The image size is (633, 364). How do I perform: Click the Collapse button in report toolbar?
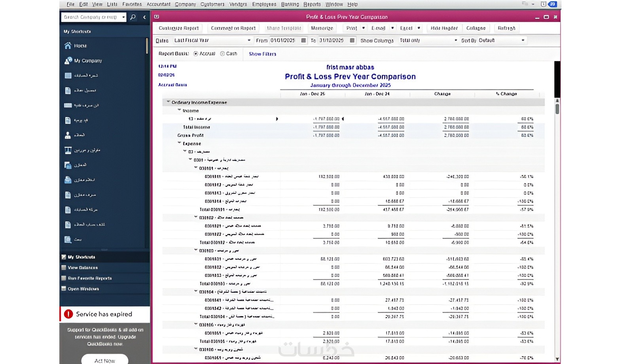tap(476, 28)
